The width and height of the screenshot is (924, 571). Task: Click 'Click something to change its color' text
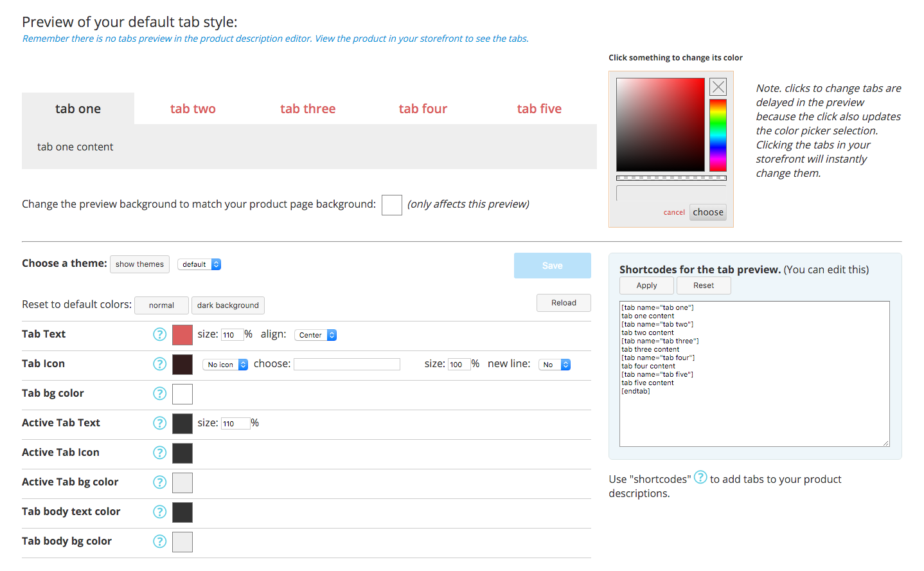(675, 58)
